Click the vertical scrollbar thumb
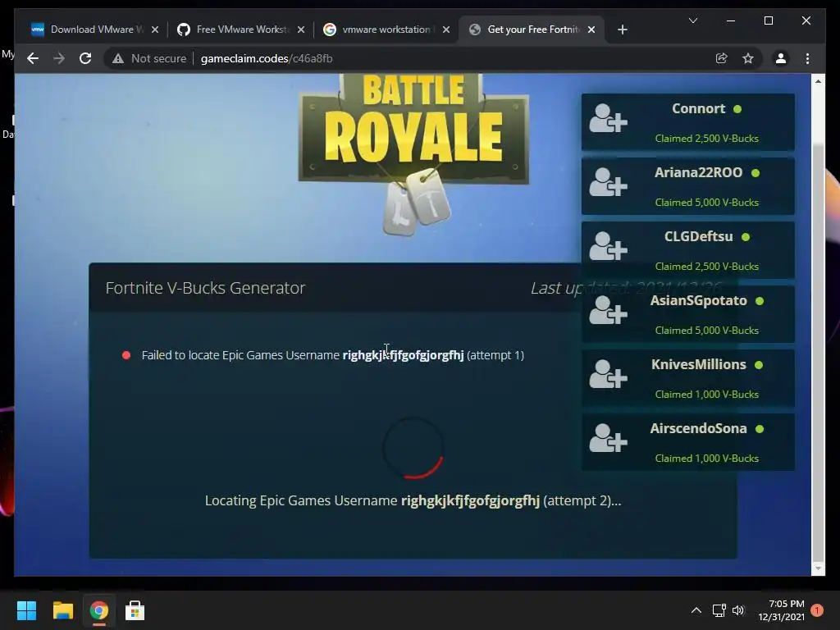Screen dimensions: 840x630 tap(818, 351)
